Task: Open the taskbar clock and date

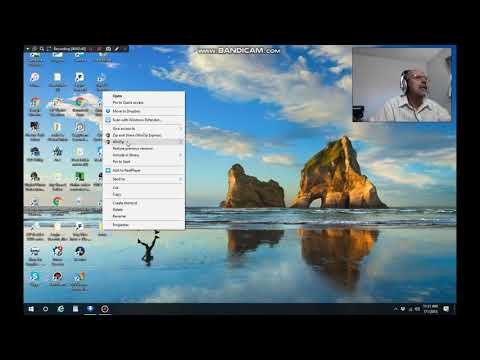Action: [430, 309]
